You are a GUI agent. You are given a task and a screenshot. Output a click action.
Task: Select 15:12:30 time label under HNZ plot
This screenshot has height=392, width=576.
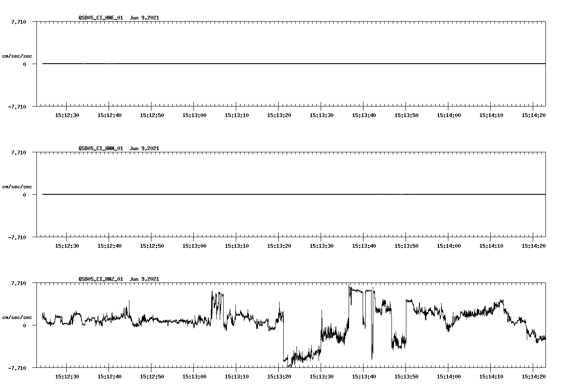[67, 377]
